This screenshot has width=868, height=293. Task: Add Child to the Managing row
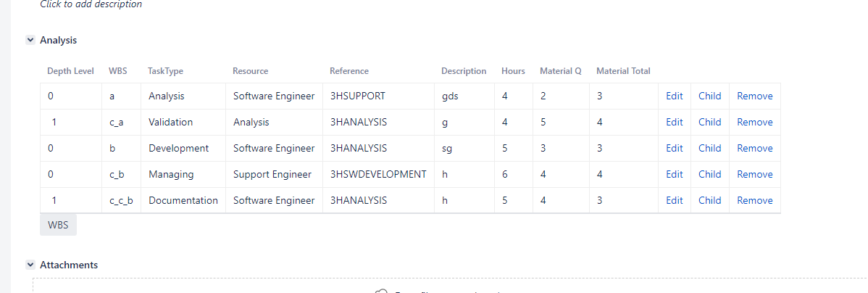709,174
